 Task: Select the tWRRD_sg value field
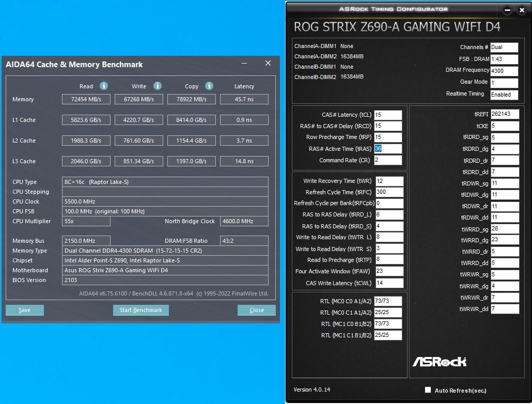(x=505, y=229)
